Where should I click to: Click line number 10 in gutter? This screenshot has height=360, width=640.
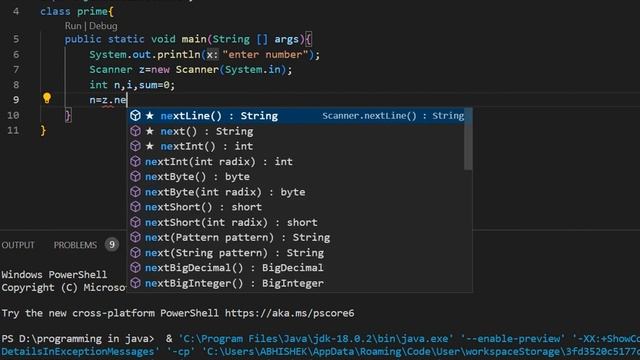pos(13,115)
